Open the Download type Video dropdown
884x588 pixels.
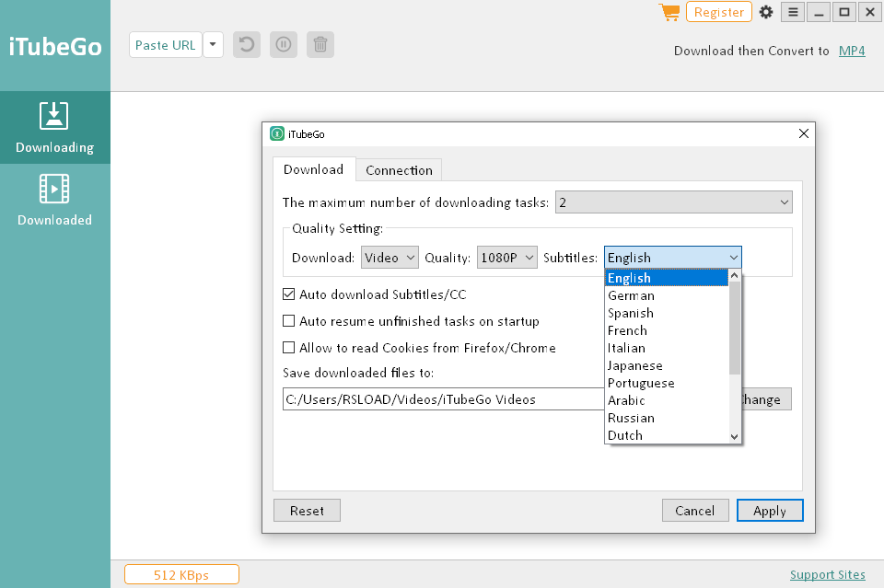(390, 258)
